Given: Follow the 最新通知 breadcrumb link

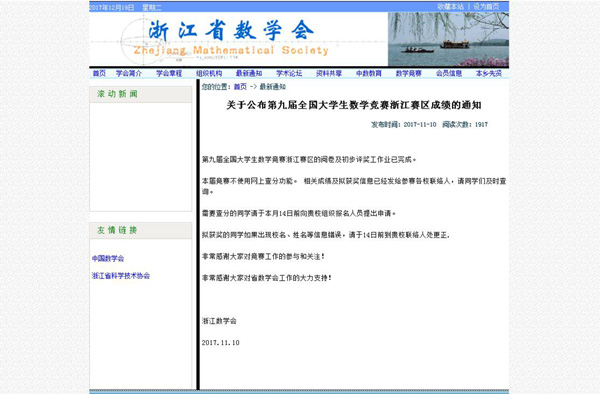Looking at the screenshot, I should click(273, 87).
